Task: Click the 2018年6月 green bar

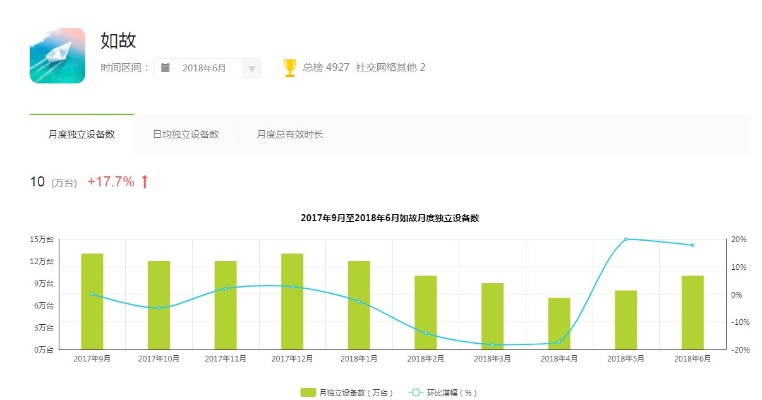Action: [693, 311]
